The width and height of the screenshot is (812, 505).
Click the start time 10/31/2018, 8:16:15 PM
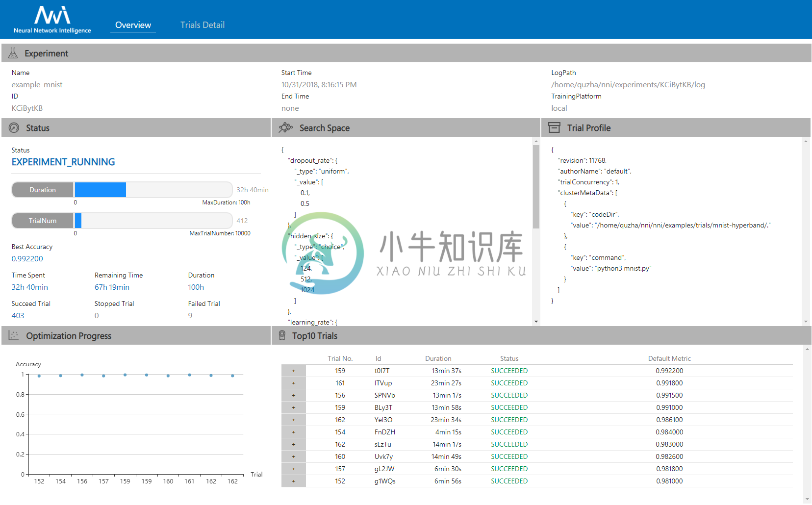pyautogui.click(x=319, y=84)
